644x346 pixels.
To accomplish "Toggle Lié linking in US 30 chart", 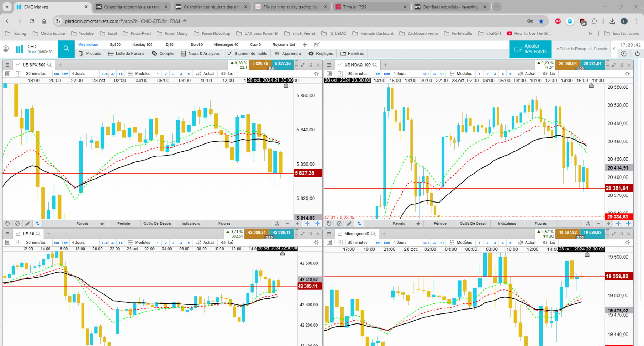I will pos(227,243).
